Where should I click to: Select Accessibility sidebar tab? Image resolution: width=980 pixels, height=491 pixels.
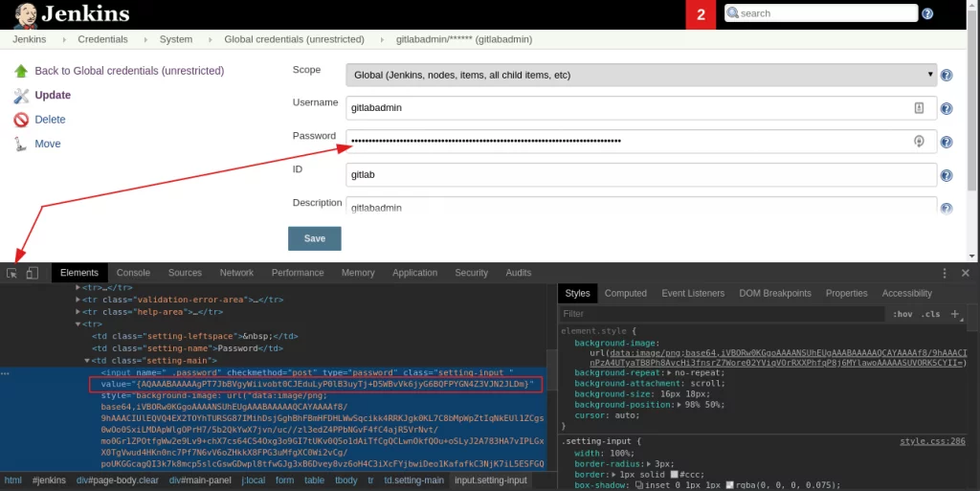click(907, 294)
